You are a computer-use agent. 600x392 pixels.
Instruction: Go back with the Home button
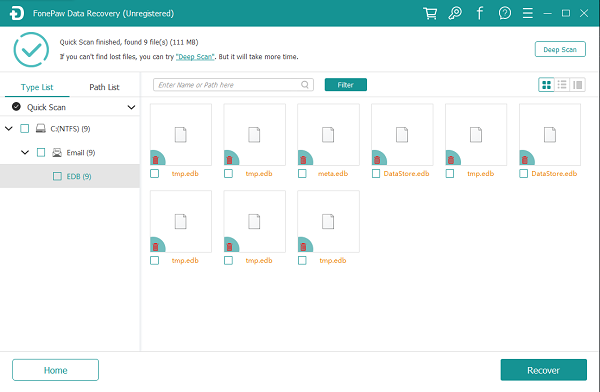(55, 370)
